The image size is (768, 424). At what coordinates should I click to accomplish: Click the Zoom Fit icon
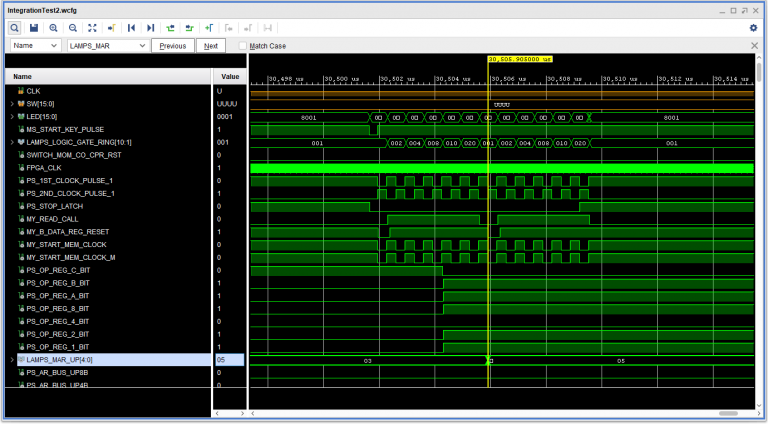[x=92, y=28]
